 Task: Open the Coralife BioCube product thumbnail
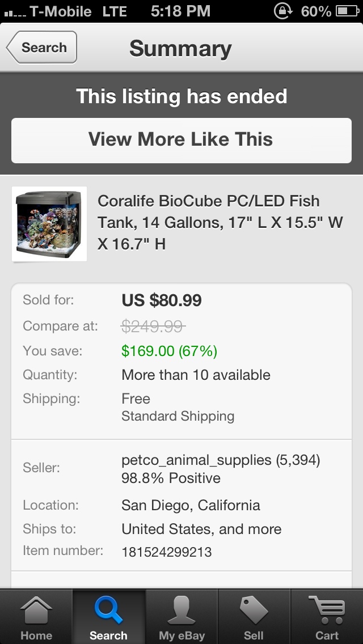49,224
